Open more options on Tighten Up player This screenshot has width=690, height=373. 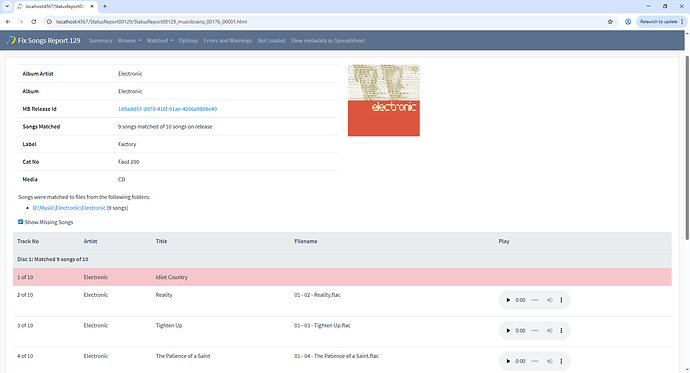pos(561,331)
